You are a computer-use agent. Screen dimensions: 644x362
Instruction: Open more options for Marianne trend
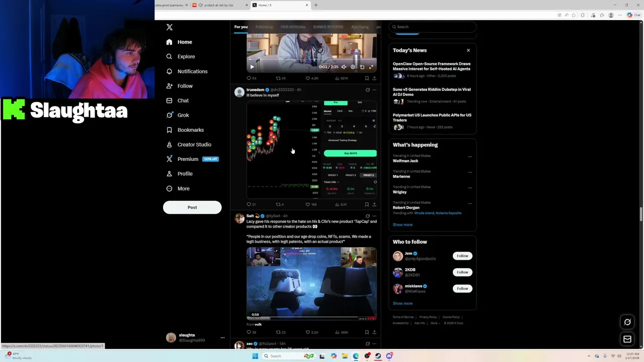click(x=470, y=172)
